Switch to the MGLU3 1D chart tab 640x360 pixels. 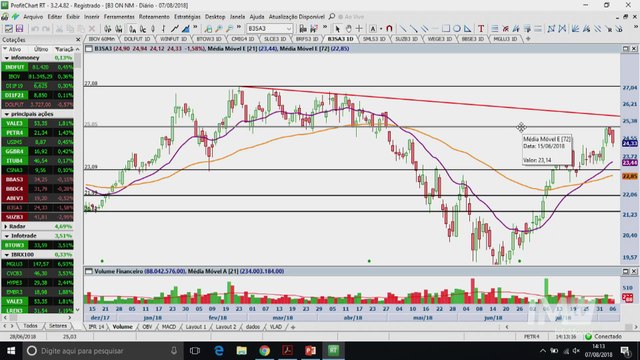tap(505, 39)
